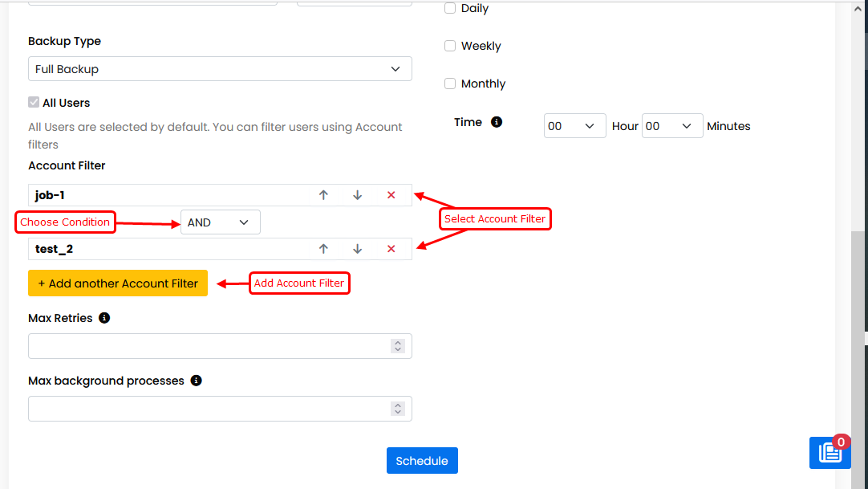Open the Hour selection dropdown
The image size is (868, 489).
click(x=575, y=126)
